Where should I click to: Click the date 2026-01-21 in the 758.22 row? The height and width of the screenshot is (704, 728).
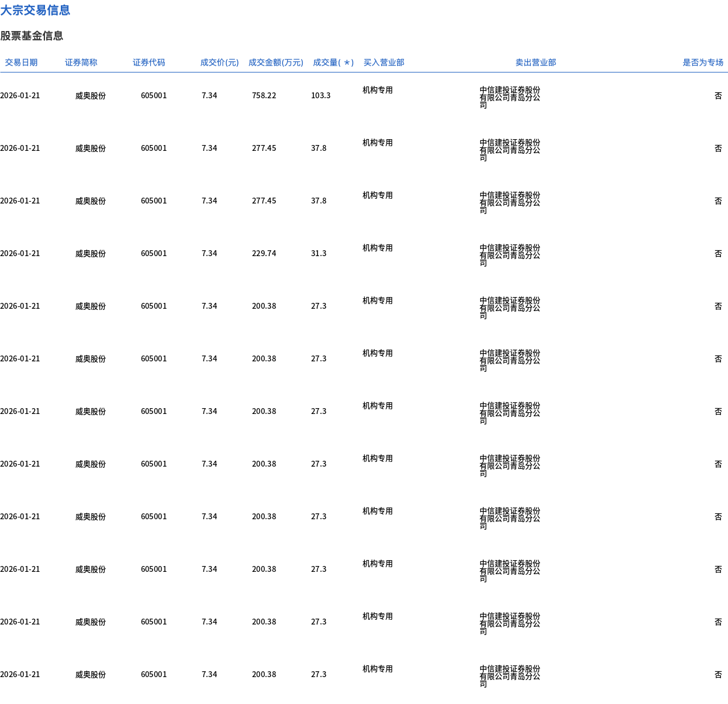[20, 96]
